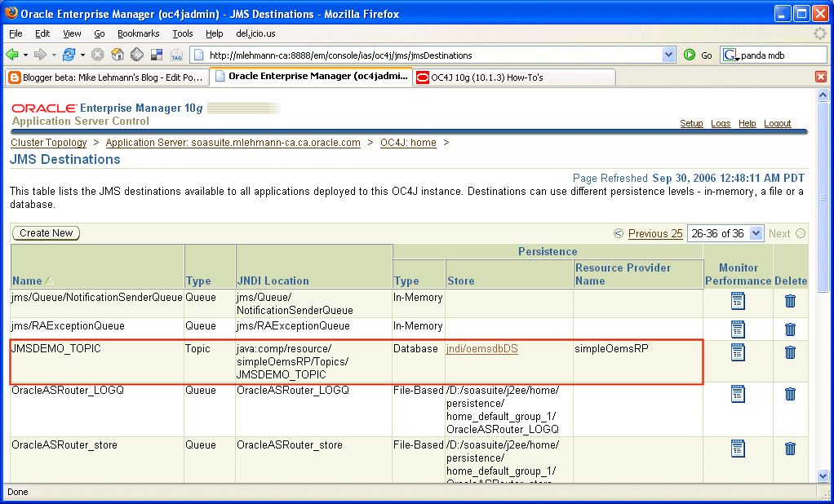834x504 pixels.
Task: Open the OC4J: home breadcrumb link
Action: click(408, 143)
